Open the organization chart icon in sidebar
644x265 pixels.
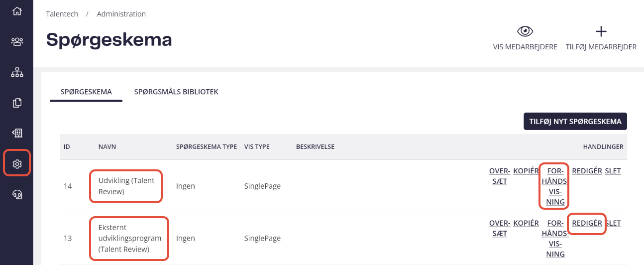tap(17, 73)
